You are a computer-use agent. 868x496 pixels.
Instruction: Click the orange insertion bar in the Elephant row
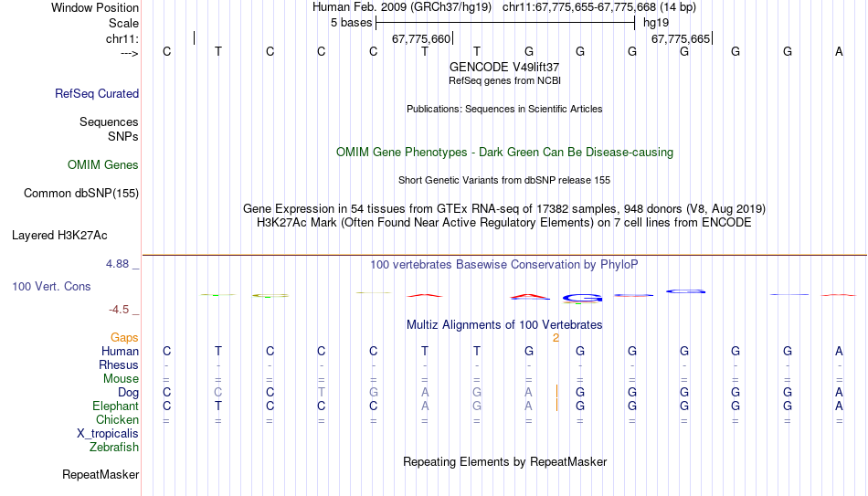[556, 406]
